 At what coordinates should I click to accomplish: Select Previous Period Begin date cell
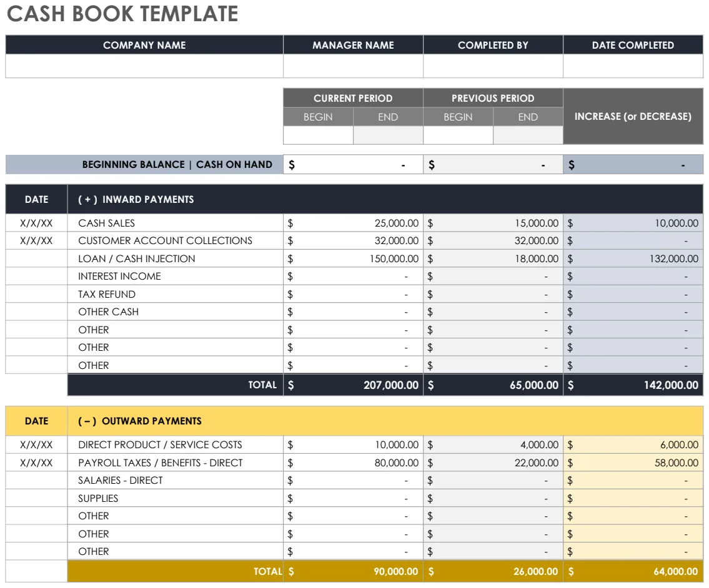458,135
